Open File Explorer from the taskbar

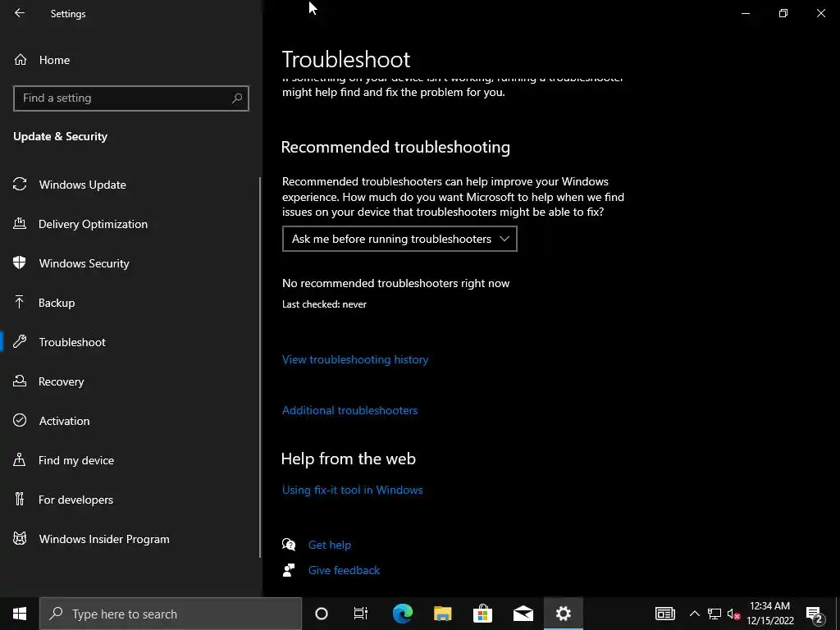442,614
